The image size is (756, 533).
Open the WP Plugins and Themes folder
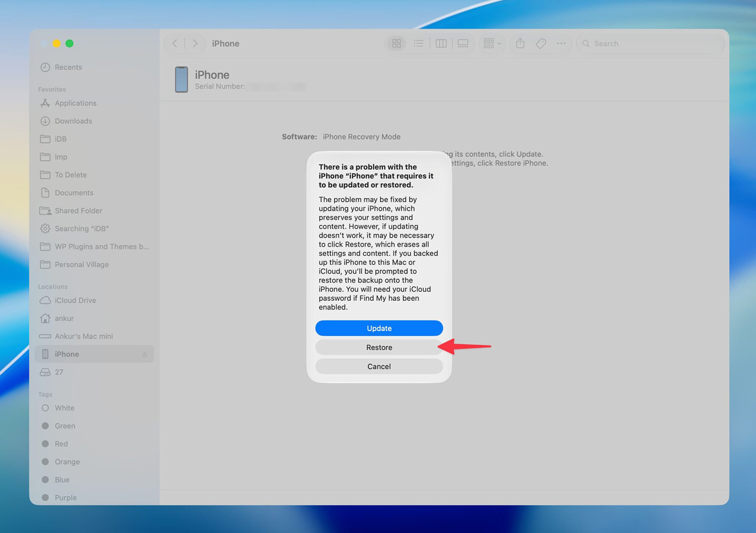[x=94, y=247]
